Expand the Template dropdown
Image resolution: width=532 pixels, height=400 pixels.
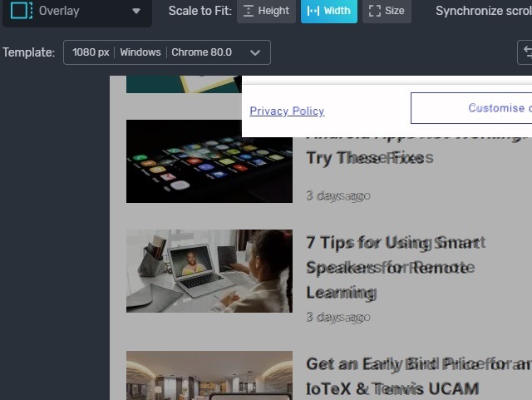[167, 52]
